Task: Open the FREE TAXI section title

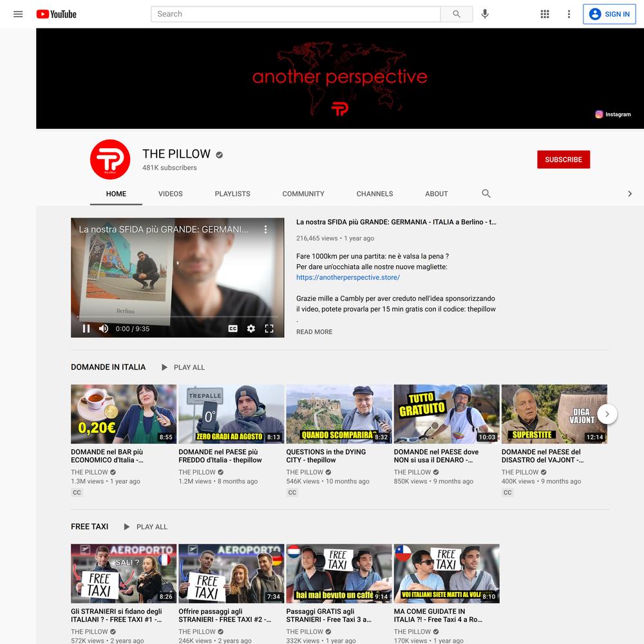Action: click(x=90, y=527)
